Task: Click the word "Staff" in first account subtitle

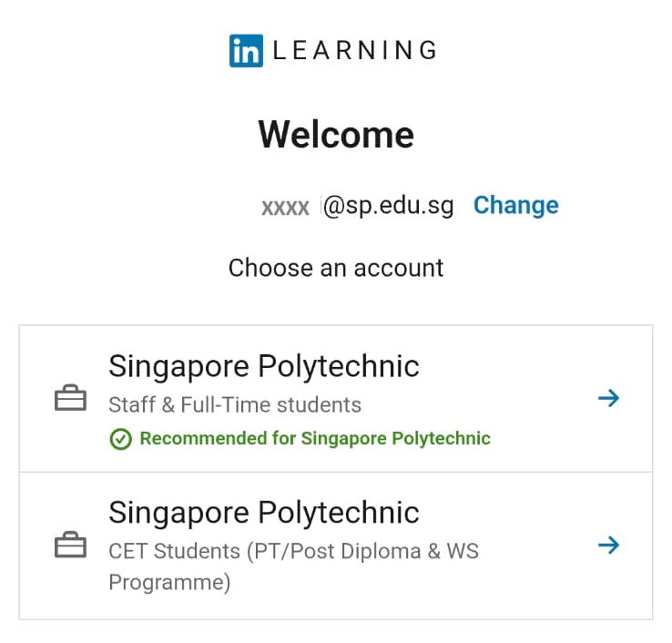Action: [131, 405]
